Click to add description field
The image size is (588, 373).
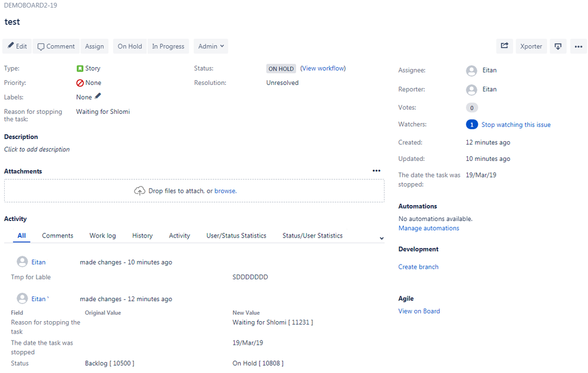coord(36,149)
